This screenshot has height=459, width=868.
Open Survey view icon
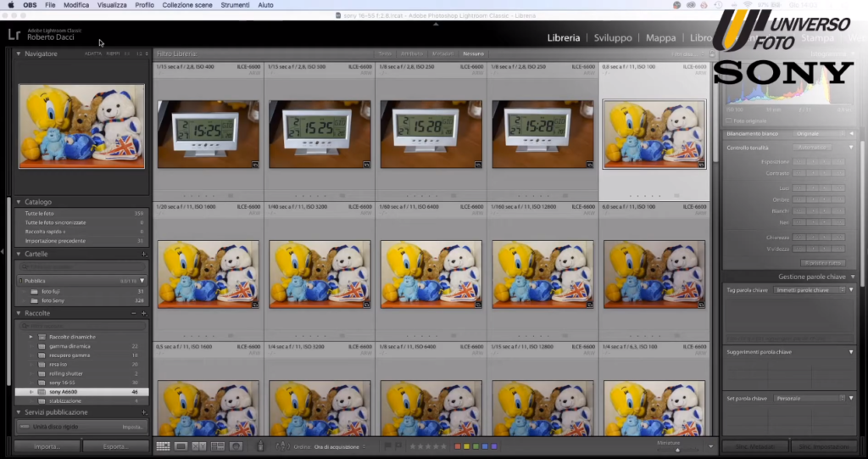218,446
